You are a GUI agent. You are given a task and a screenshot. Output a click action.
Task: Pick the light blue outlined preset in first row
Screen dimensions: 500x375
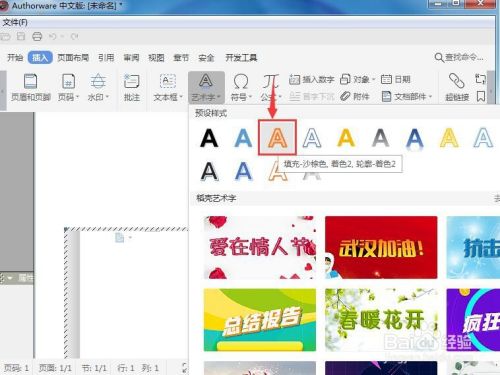pyautogui.click(x=483, y=138)
